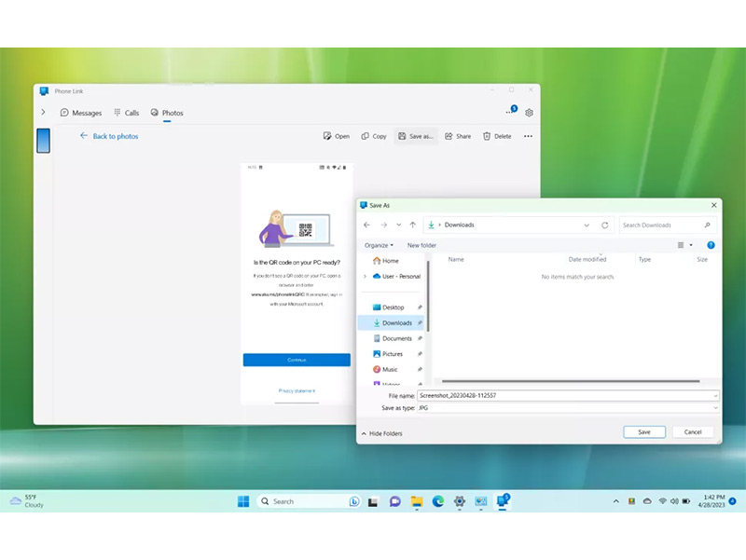Go back via Back to photos link
Image resolution: width=746 pixels, height=560 pixels.
click(x=109, y=136)
